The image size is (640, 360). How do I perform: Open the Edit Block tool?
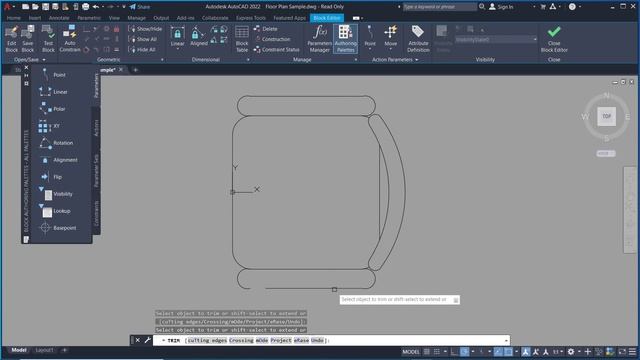click(11, 39)
